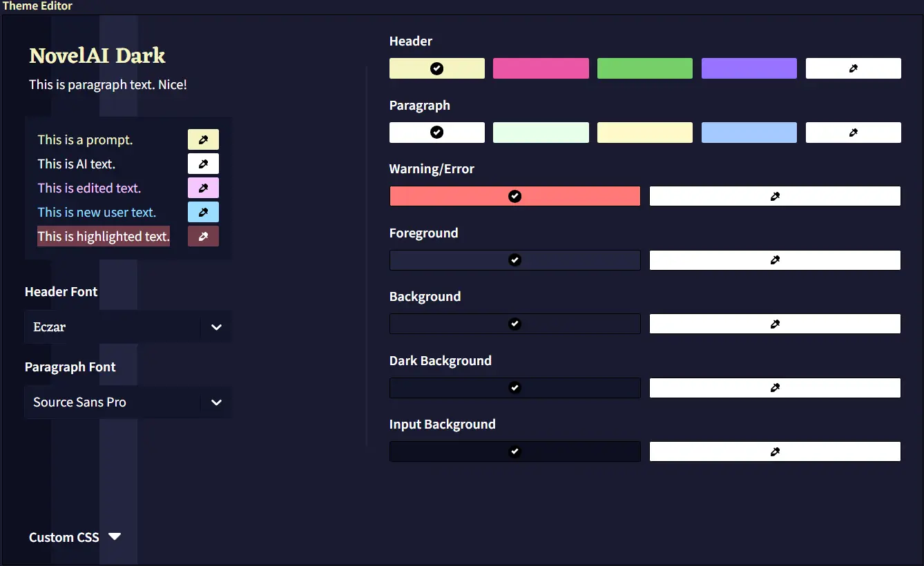The height and width of the screenshot is (566, 924).
Task: Click the Dark Background eyedropper button
Action: (x=775, y=388)
